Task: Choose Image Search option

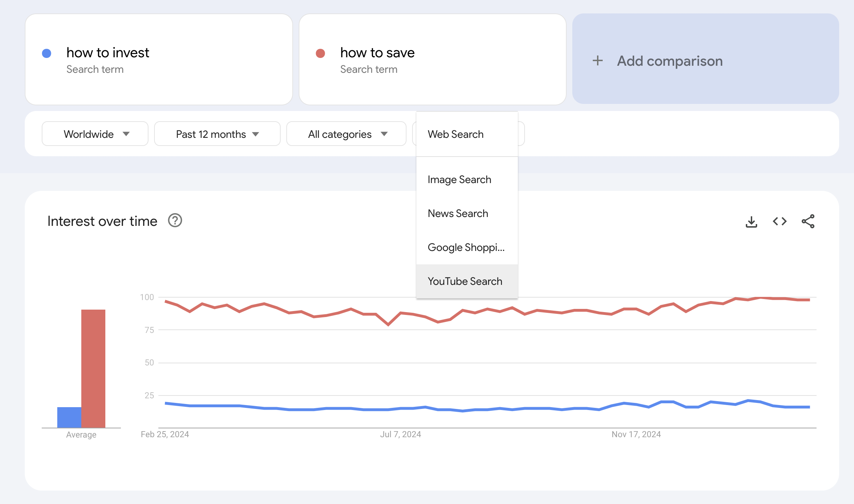Action: point(459,180)
